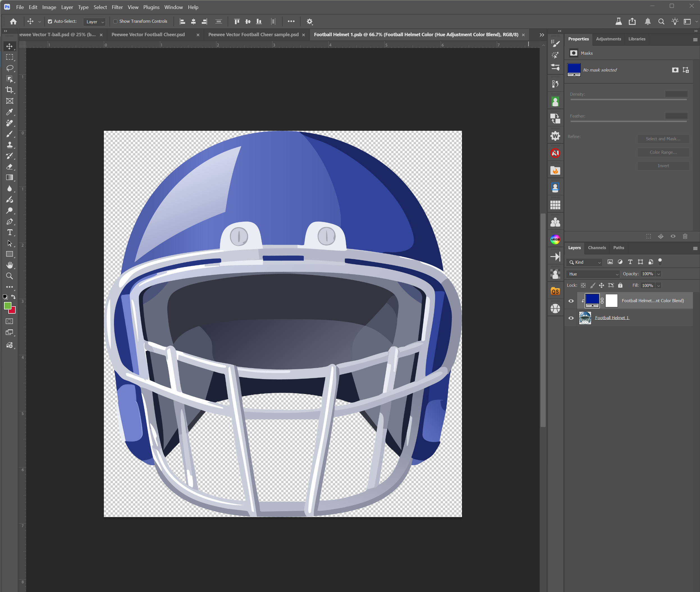The height and width of the screenshot is (592, 700).
Task: Open the Filter menu
Action: tap(117, 7)
